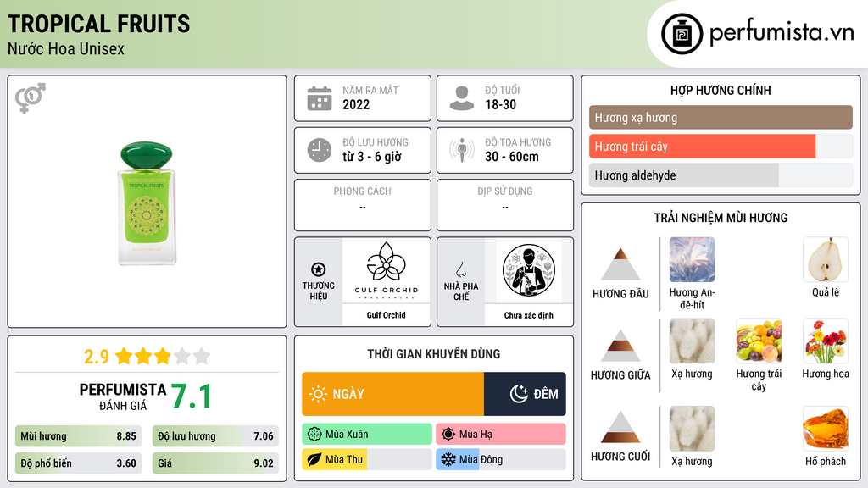Viewport: 868px width, 488px height.
Task: Open the Tropical Fruits bottle image
Action: [x=147, y=203]
